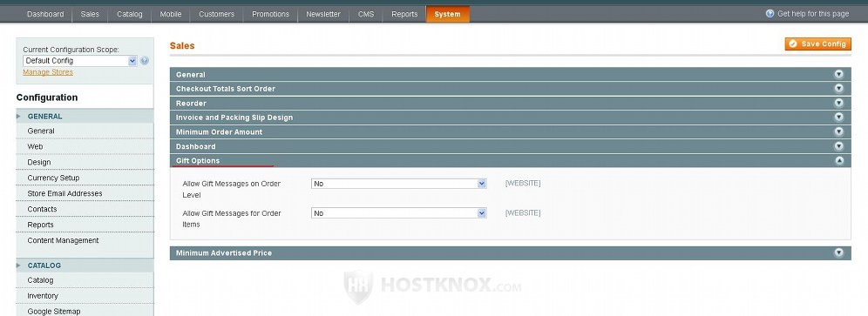Open the CMS menu

366,15
